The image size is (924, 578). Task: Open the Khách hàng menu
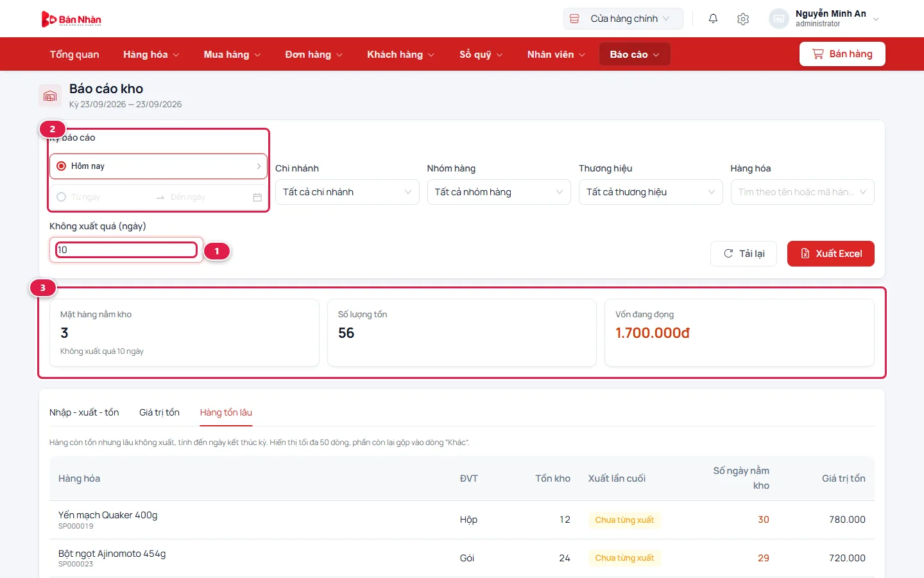pyautogui.click(x=400, y=55)
